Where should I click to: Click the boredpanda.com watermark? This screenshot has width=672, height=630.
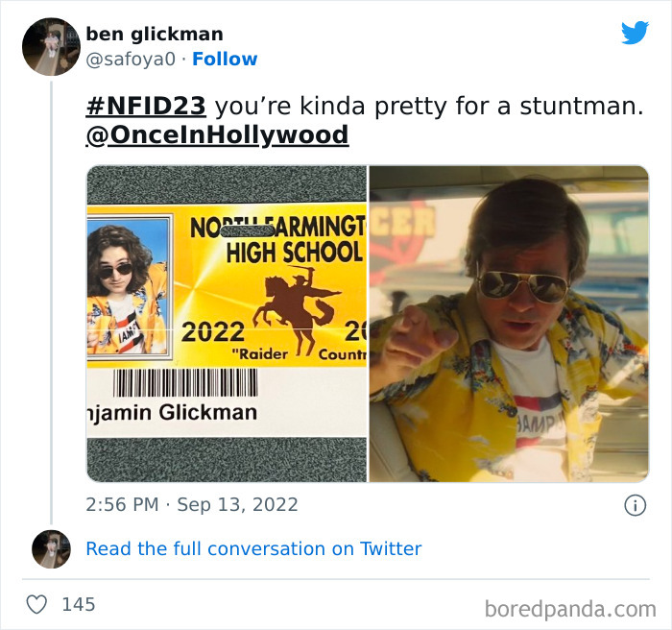[570, 609]
